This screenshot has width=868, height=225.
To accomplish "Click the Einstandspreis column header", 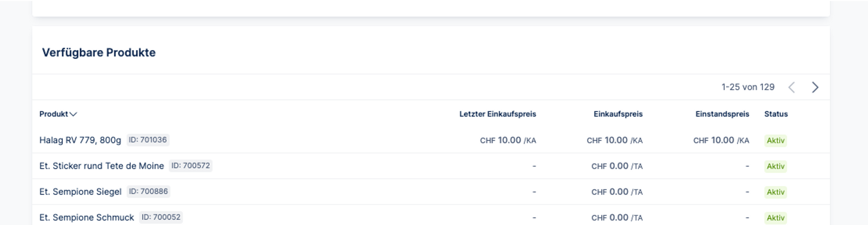I will [x=722, y=114].
